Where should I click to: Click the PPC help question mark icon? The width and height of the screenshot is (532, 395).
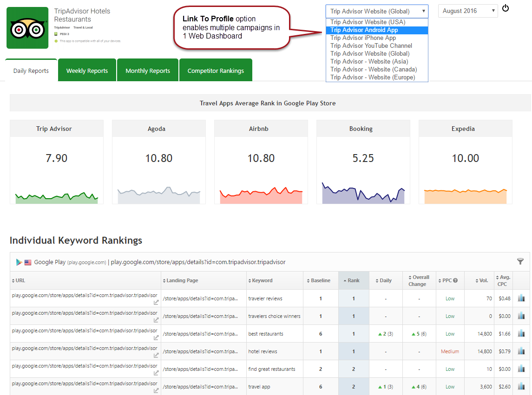coord(455,280)
